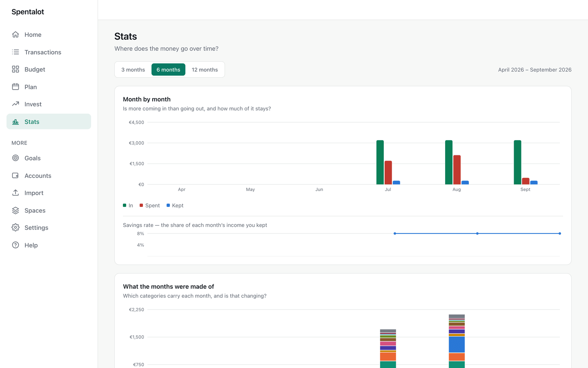Click August's red Spent bar

(x=457, y=170)
